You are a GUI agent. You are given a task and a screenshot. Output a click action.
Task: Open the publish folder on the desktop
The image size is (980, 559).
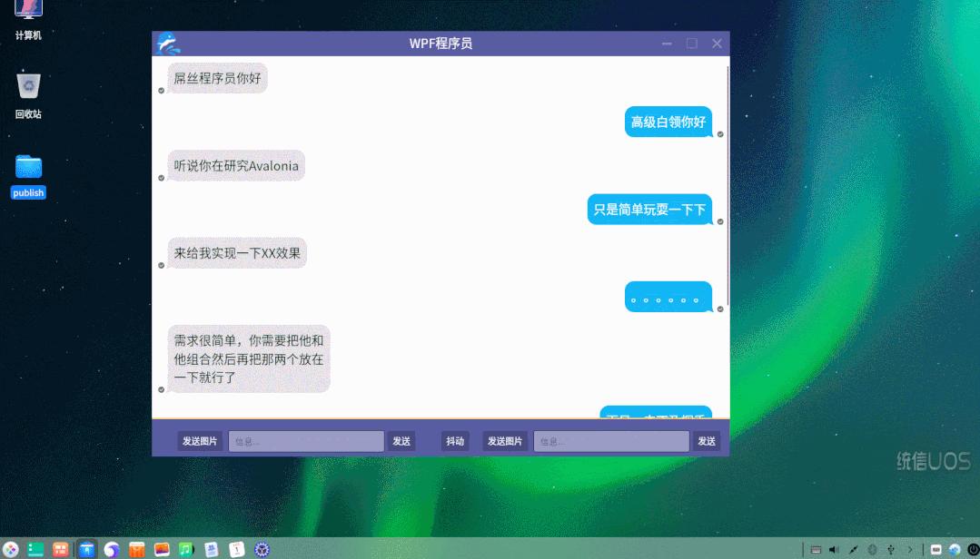tap(27, 168)
